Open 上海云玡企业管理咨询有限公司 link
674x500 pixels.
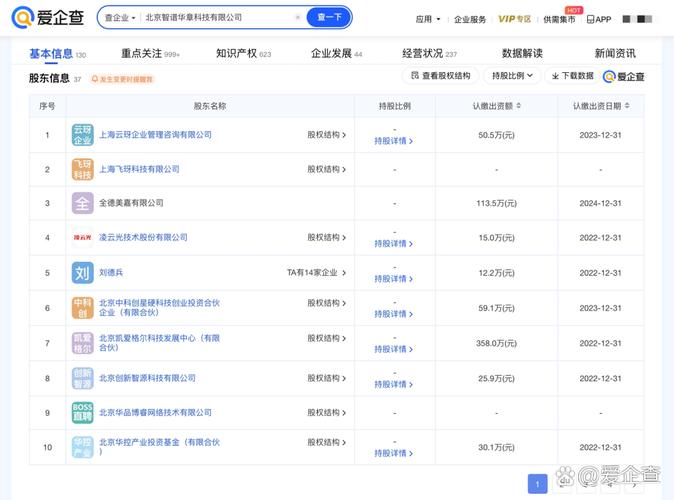click(155, 135)
